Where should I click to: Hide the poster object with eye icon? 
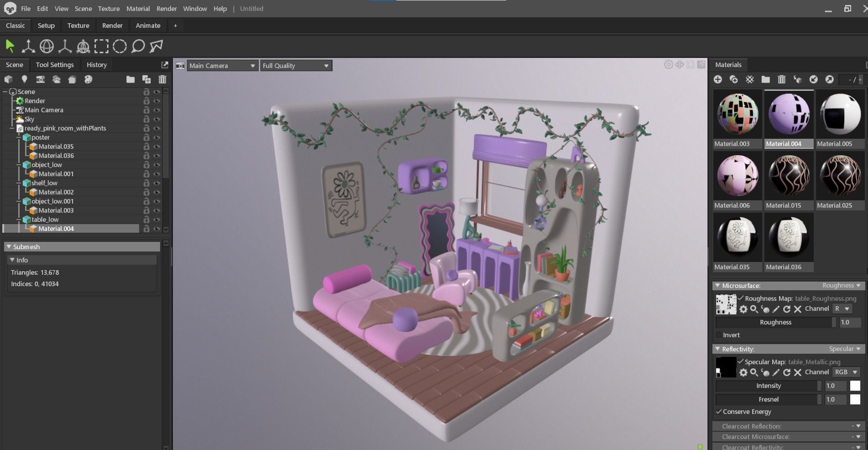(x=157, y=137)
